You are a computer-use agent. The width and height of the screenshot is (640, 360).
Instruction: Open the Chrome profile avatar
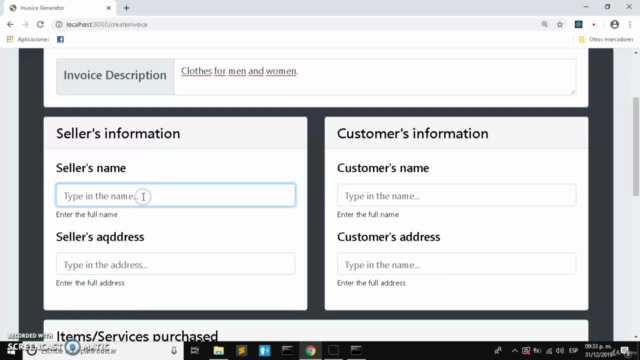point(614,24)
